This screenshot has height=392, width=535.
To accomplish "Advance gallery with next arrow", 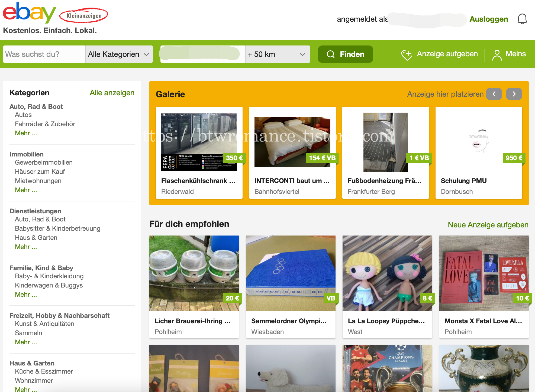I will (x=514, y=94).
